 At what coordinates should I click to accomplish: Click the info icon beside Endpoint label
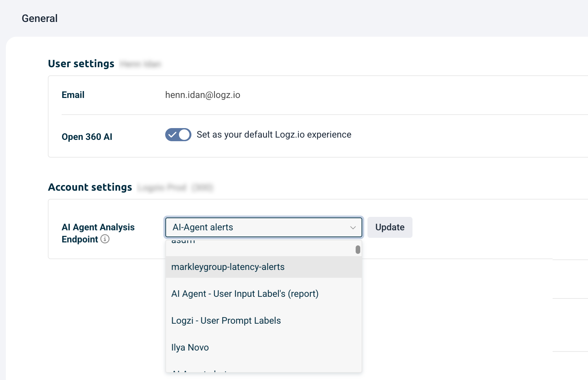(105, 239)
